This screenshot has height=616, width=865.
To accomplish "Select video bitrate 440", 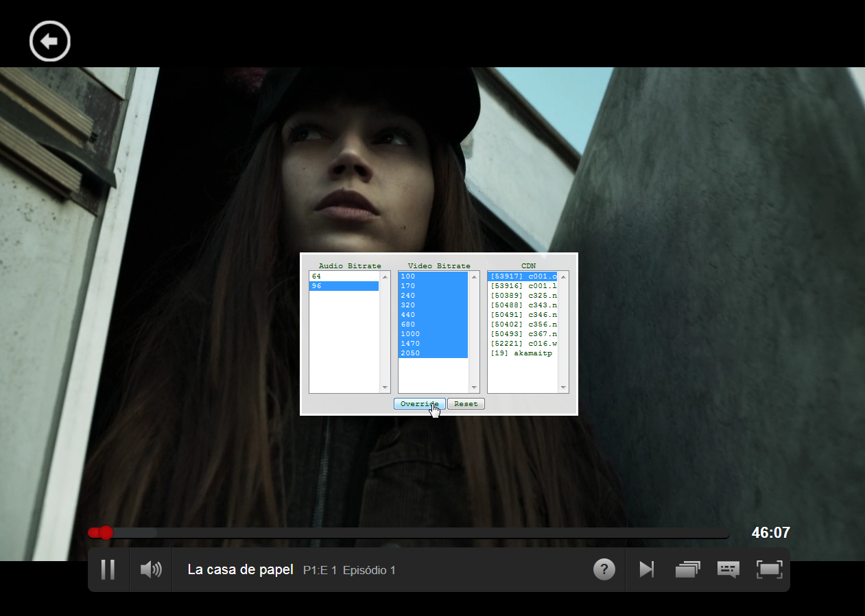I will [433, 315].
